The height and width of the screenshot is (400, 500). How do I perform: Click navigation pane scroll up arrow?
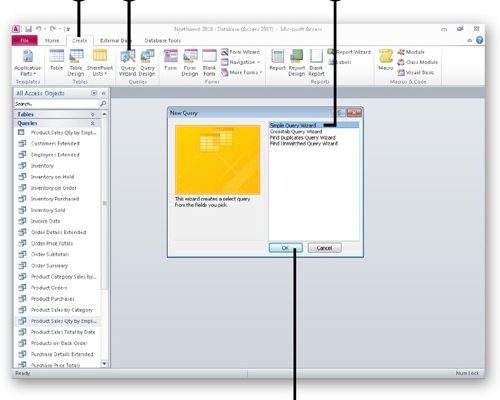[x=104, y=114]
